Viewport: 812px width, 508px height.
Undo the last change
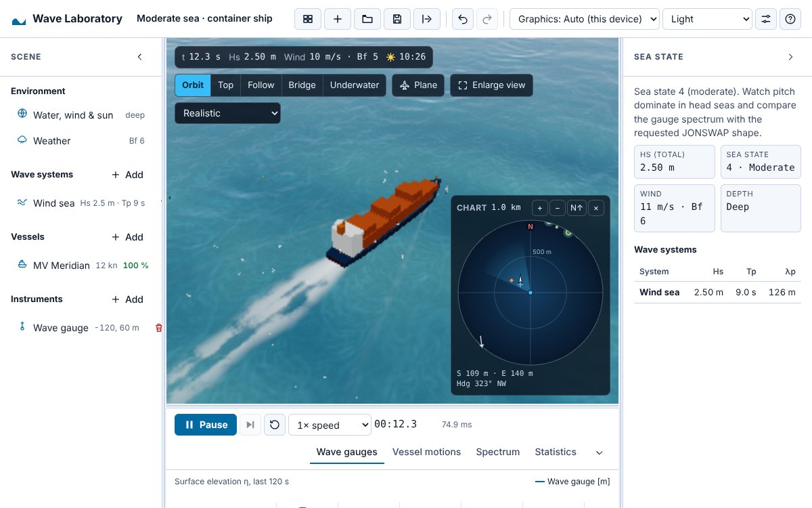click(463, 19)
